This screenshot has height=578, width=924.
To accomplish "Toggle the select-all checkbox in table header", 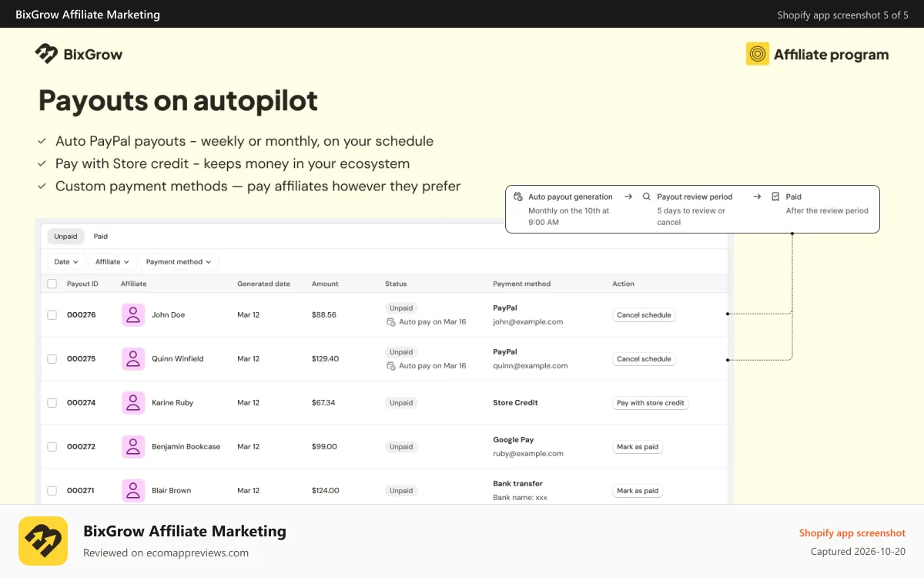I will (52, 284).
